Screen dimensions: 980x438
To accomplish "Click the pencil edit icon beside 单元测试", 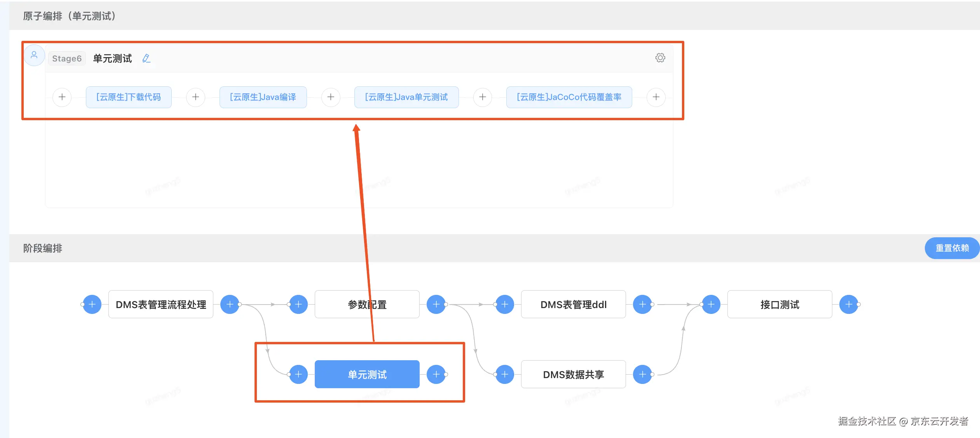I will [x=146, y=58].
